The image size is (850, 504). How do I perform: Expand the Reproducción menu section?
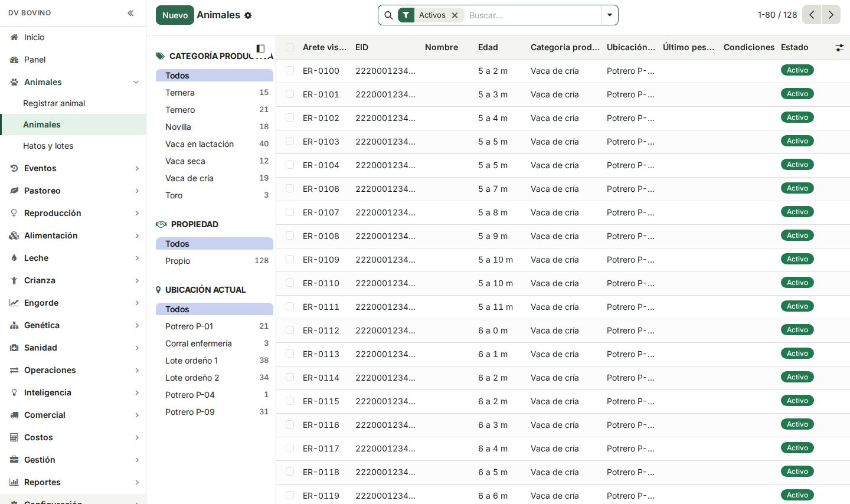(73, 213)
